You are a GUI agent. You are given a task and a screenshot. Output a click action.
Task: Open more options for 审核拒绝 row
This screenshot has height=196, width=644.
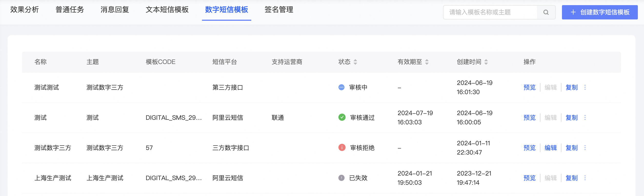[585, 148]
